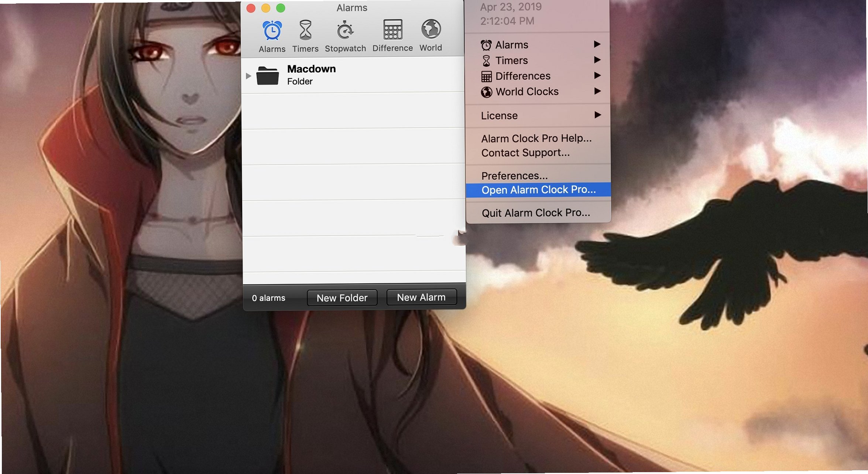
Task: Expand the Alarms submenu arrow
Action: click(x=597, y=44)
